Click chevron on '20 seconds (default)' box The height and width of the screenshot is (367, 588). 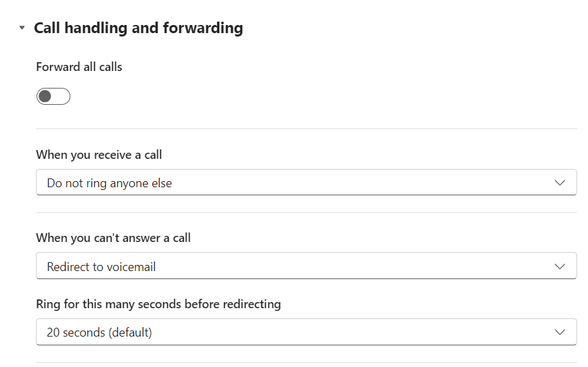[559, 333]
